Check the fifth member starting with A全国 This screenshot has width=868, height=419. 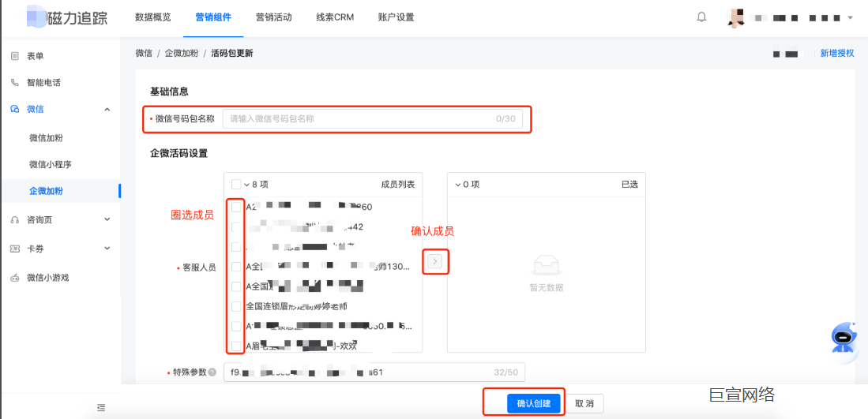tap(236, 286)
